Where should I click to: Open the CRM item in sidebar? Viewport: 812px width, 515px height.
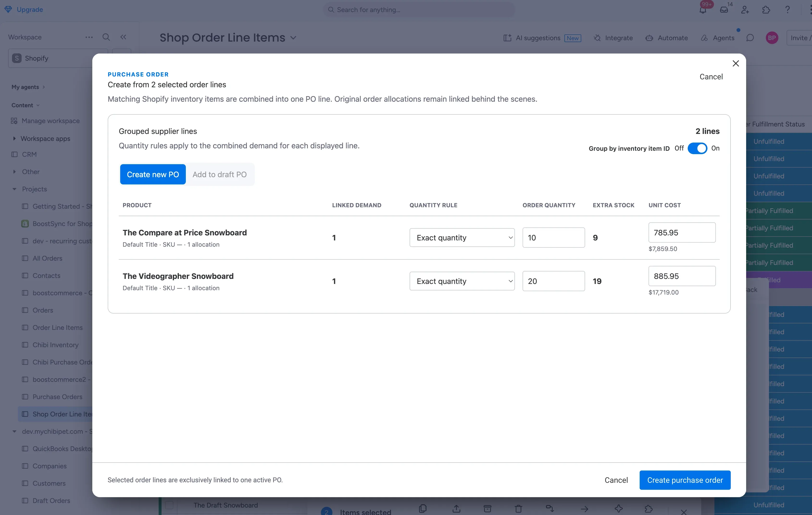[x=29, y=154]
